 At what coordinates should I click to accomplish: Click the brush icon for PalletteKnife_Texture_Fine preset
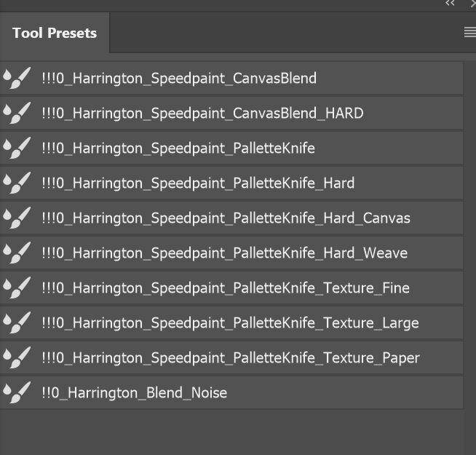pos(17,288)
